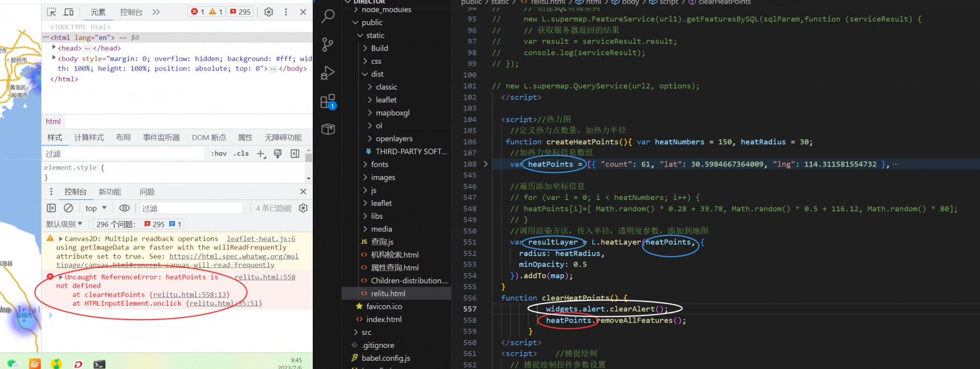Screen dimensions: 980x369
Task: Expand the Uncaught ReferenceError message
Action: [61, 277]
